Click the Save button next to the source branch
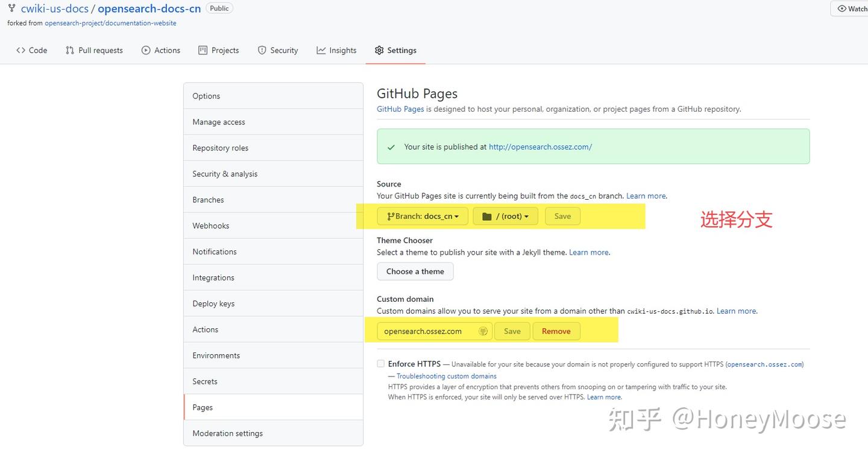The image size is (868, 458). tap(562, 216)
